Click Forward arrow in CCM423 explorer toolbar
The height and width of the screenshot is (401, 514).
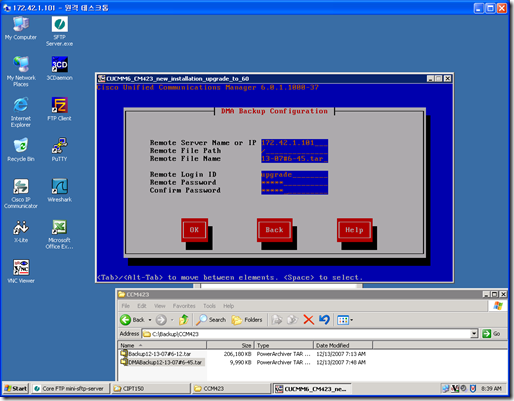tap(161, 320)
